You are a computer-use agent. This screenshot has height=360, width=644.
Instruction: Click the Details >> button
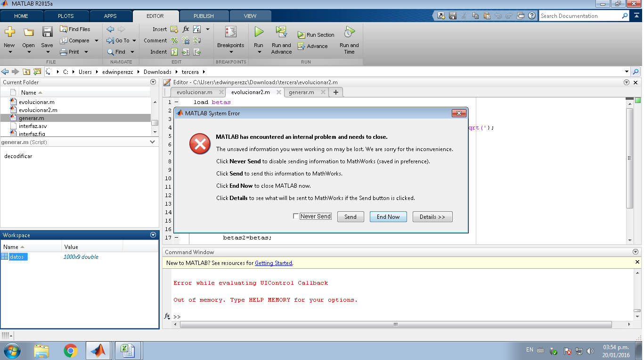[x=432, y=216]
